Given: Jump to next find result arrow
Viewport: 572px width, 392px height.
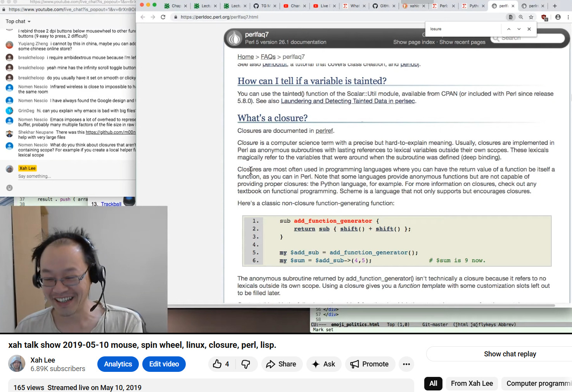Looking at the screenshot, I should pyautogui.click(x=519, y=29).
